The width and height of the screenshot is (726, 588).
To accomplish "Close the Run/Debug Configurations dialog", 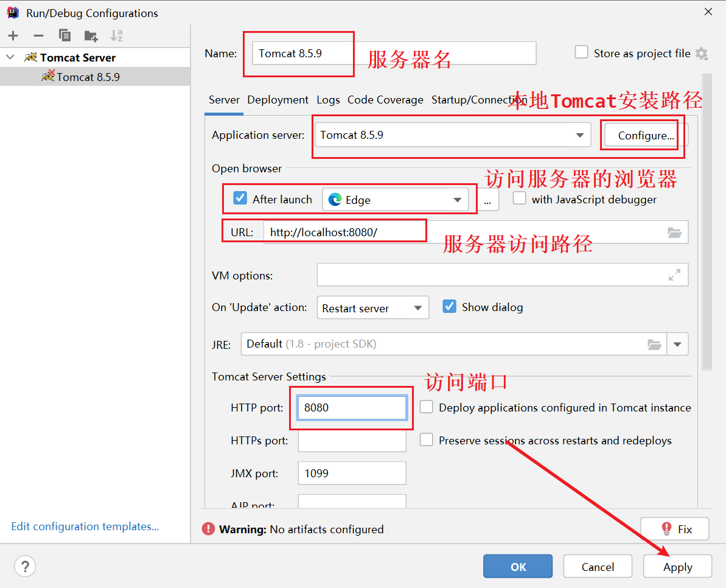I will (708, 12).
